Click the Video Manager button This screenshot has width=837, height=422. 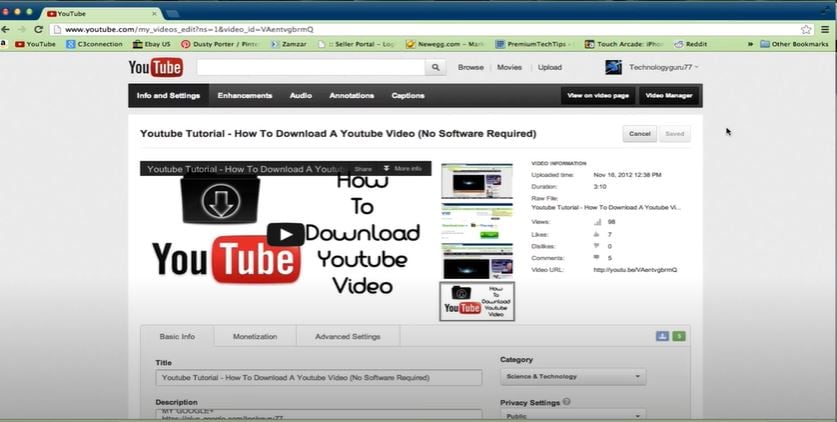tap(669, 96)
